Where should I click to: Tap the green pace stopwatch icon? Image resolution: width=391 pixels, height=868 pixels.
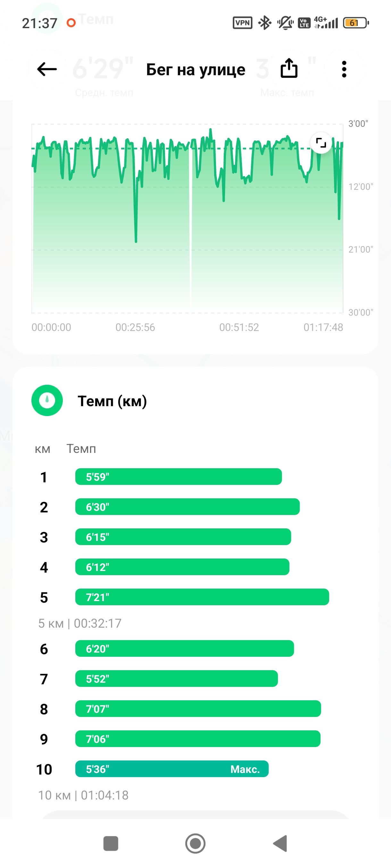[47, 400]
